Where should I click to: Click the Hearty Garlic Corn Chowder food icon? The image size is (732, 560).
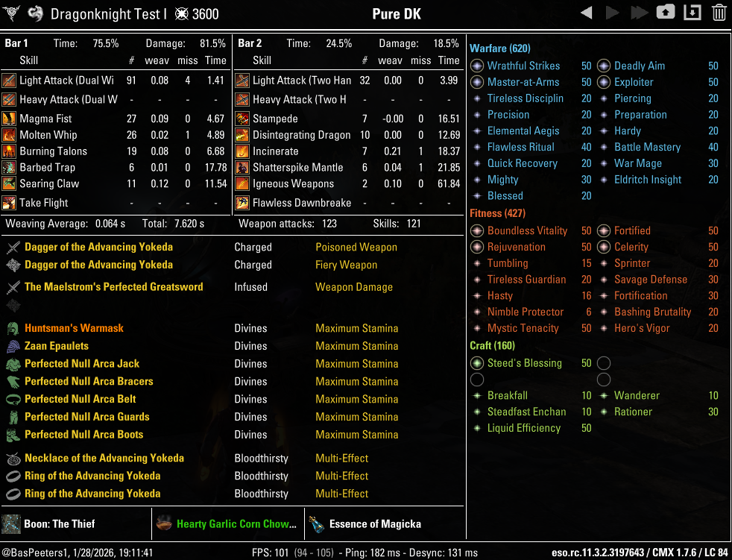click(x=164, y=524)
